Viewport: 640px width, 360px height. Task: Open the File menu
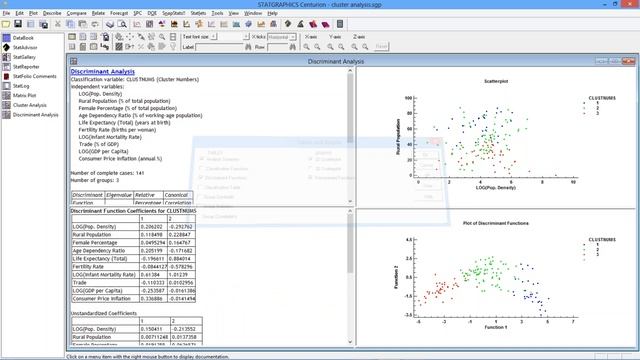[x=6, y=13]
